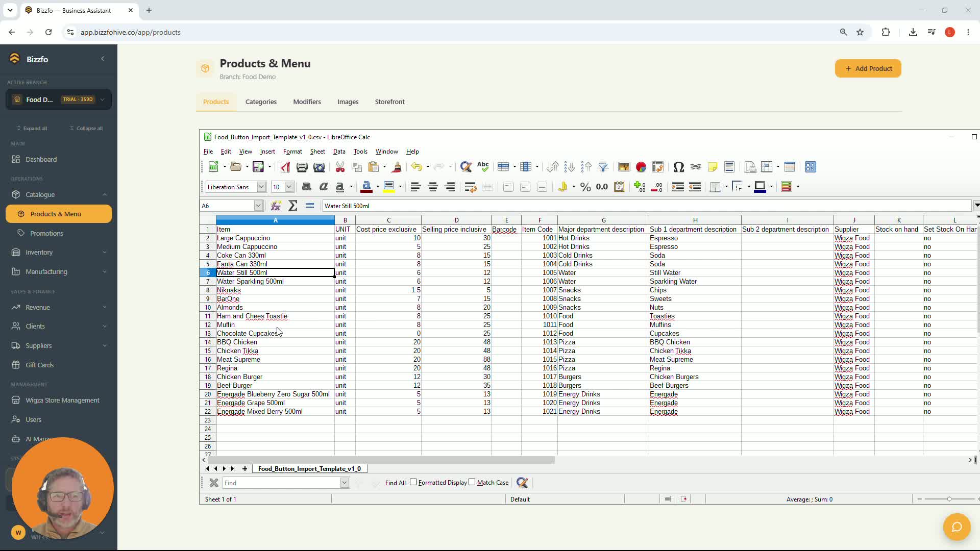Open the font name dropdown list
This screenshot has width=980, height=551.
(x=261, y=187)
